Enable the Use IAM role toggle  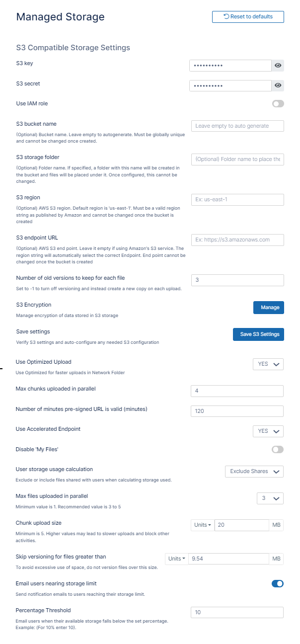[278, 104]
